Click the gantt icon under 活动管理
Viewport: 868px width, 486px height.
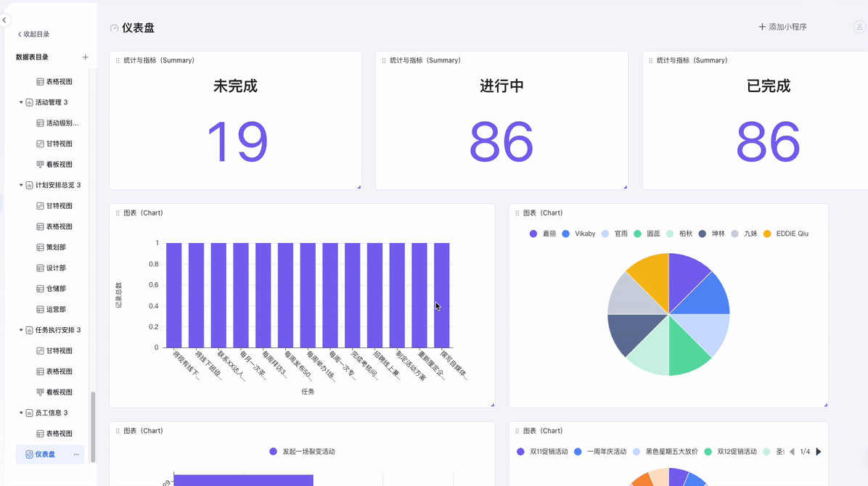tap(41, 144)
